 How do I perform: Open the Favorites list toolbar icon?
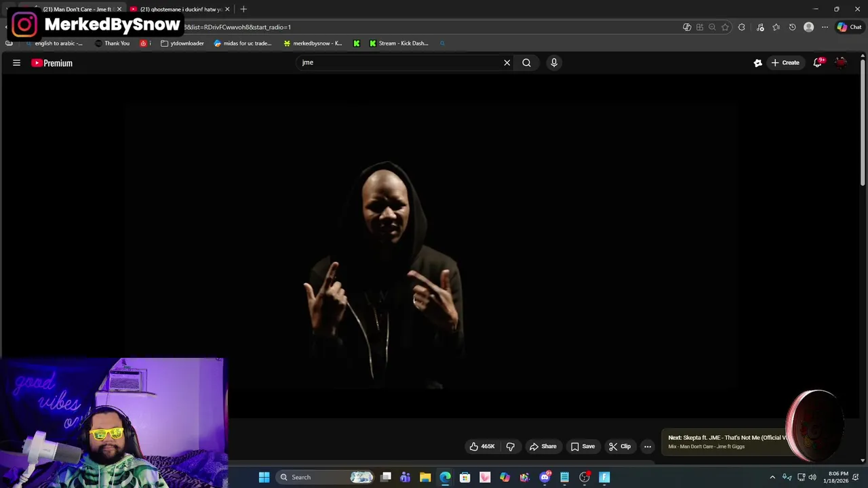click(x=776, y=27)
